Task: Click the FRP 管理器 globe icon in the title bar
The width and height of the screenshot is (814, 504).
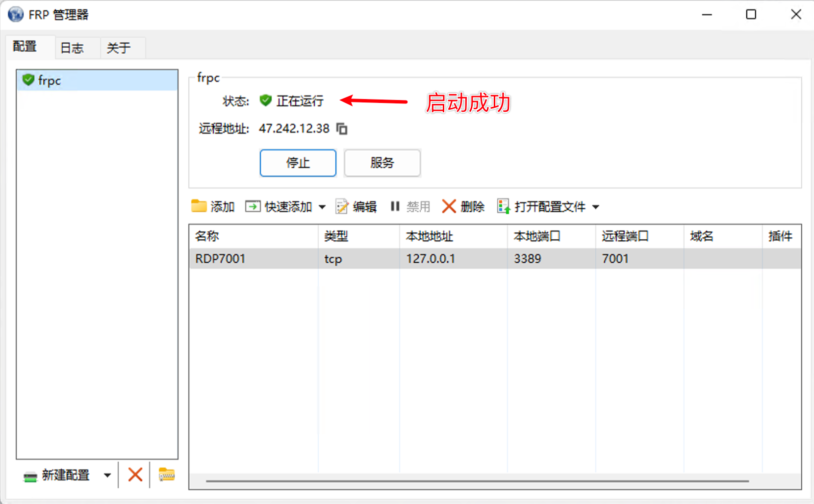Action: point(16,14)
